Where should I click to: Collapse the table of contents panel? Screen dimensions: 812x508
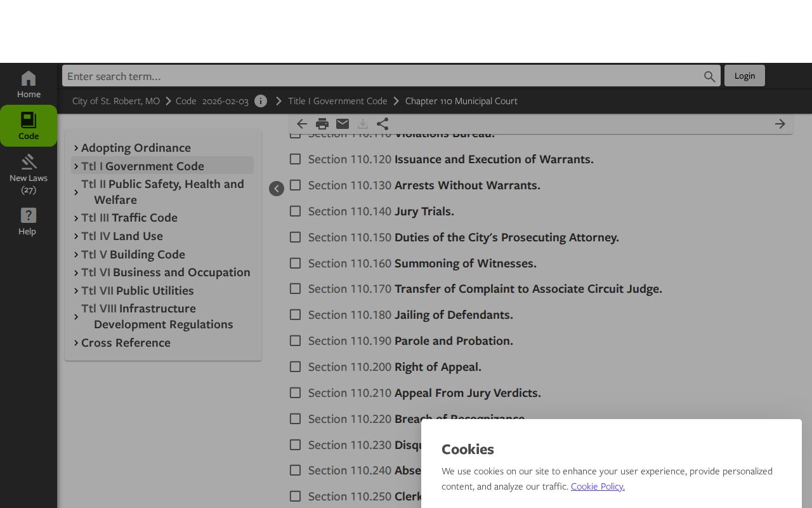277,189
